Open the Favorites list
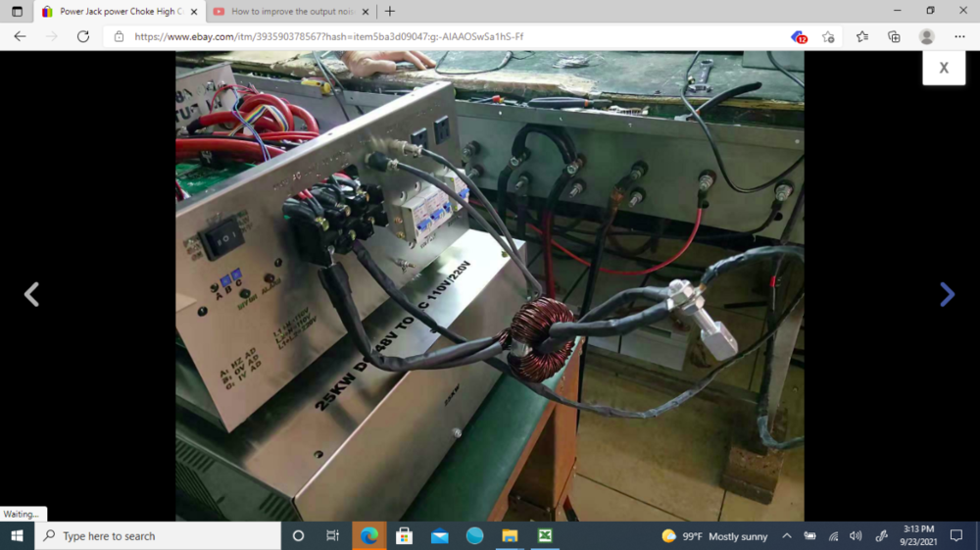Image resolution: width=980 pixels, height=550 pixels. click(862, 37)
